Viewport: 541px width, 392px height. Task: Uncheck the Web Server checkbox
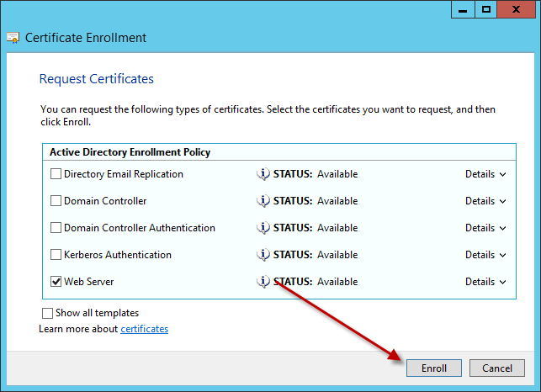56,282
